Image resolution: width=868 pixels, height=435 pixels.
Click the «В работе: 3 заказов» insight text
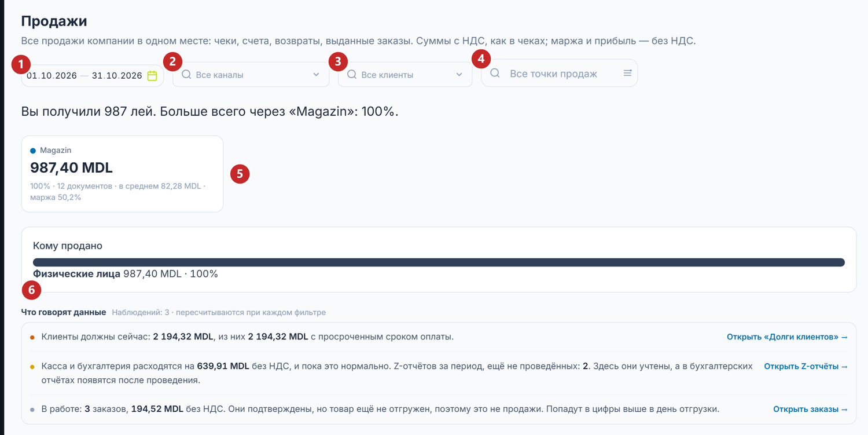point(380,409)
